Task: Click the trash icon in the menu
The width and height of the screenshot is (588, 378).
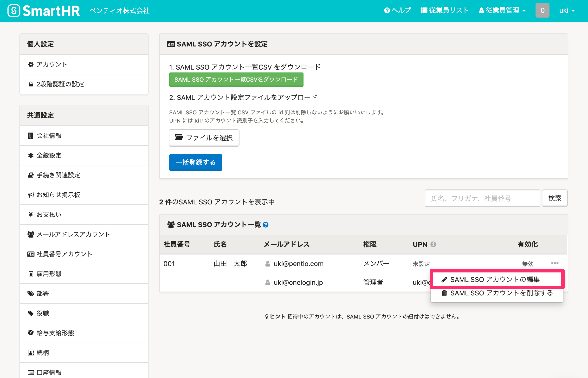Action: point(444,293)
